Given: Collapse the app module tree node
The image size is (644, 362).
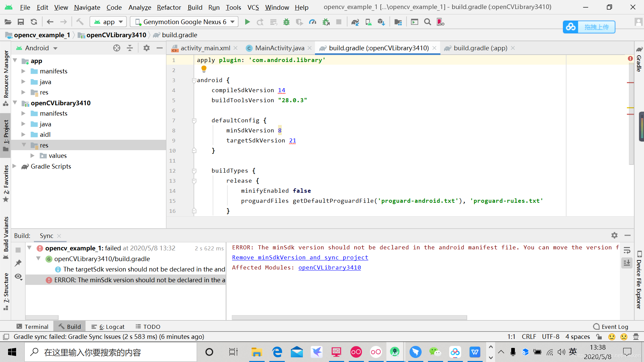Looking at the screenshot, I should pos(15,61).
